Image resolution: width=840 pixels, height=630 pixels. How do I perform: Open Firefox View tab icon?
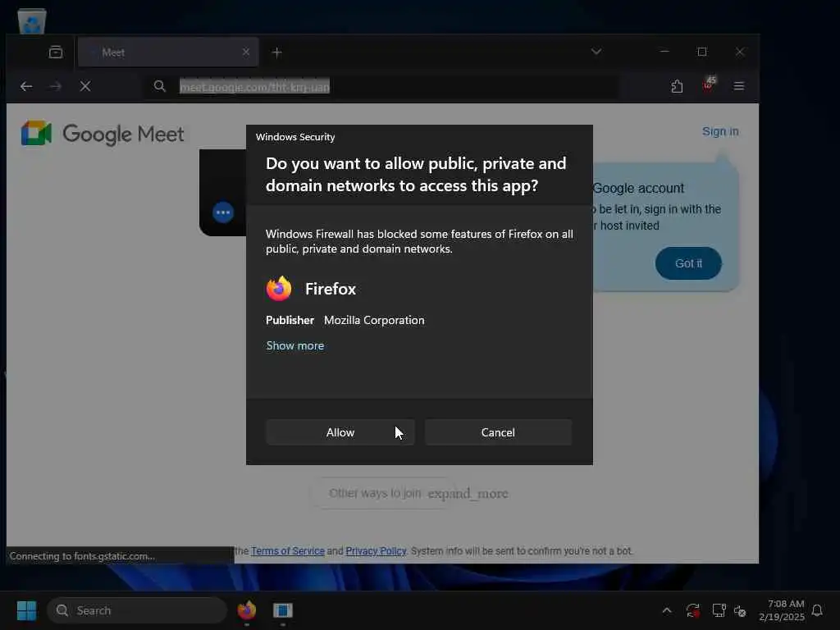56,52
